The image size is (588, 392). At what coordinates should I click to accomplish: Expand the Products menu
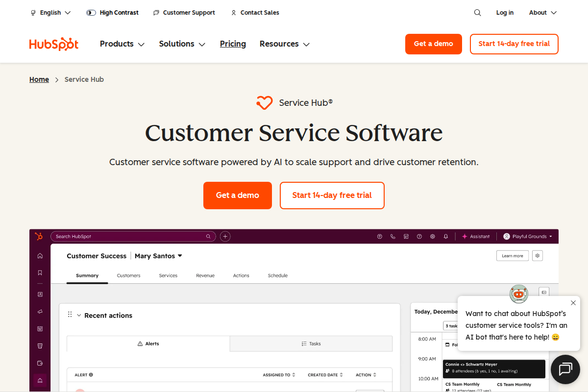point(122,44)
